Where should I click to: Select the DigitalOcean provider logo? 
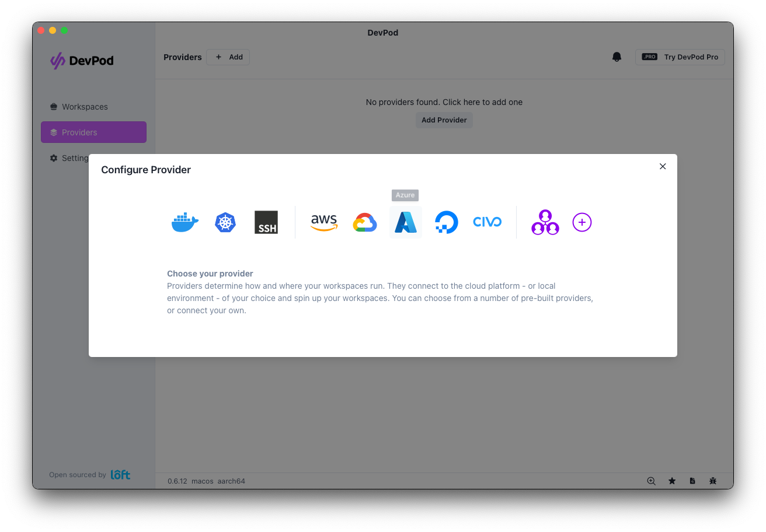(447, 222)
